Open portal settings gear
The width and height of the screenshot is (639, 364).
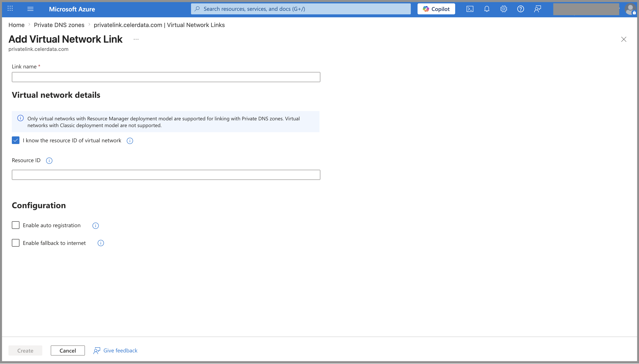click(503, 9)
